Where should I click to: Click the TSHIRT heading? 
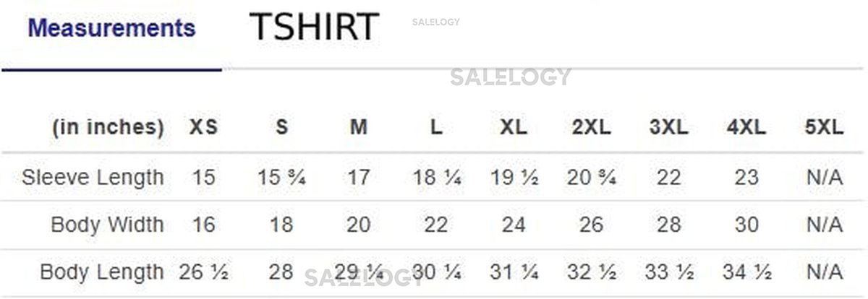click(x=314, y=27)
